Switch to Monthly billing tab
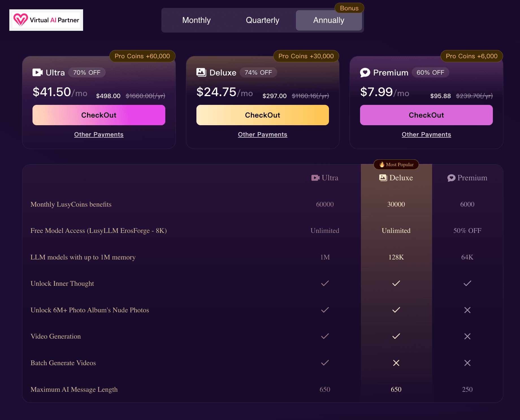 pyautogui.click(x=196, y=20)
